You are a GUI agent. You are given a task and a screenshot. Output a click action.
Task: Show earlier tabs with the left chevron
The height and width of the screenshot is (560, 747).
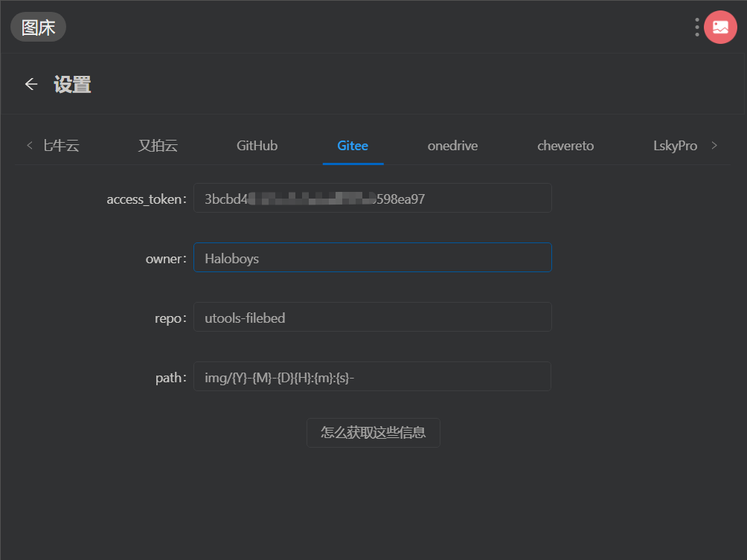(30, 145)
